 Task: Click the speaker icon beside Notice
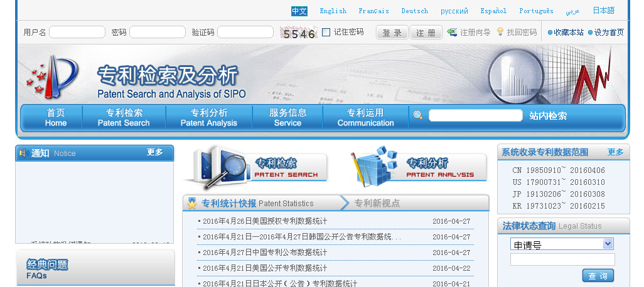click(x=24, y=153)
